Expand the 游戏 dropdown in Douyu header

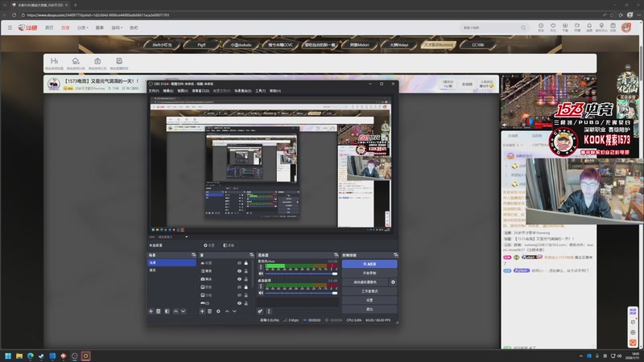click(x=117, y=27)
